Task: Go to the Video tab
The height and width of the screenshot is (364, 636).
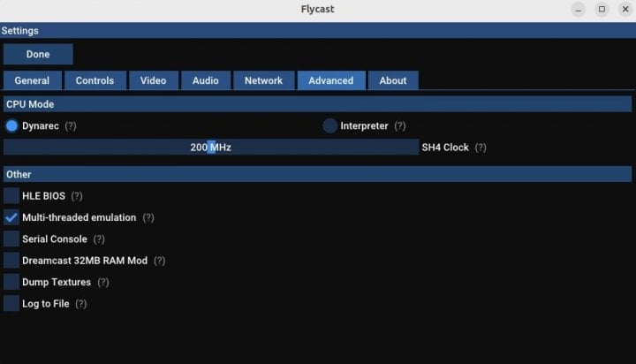Action: (154, 80)
